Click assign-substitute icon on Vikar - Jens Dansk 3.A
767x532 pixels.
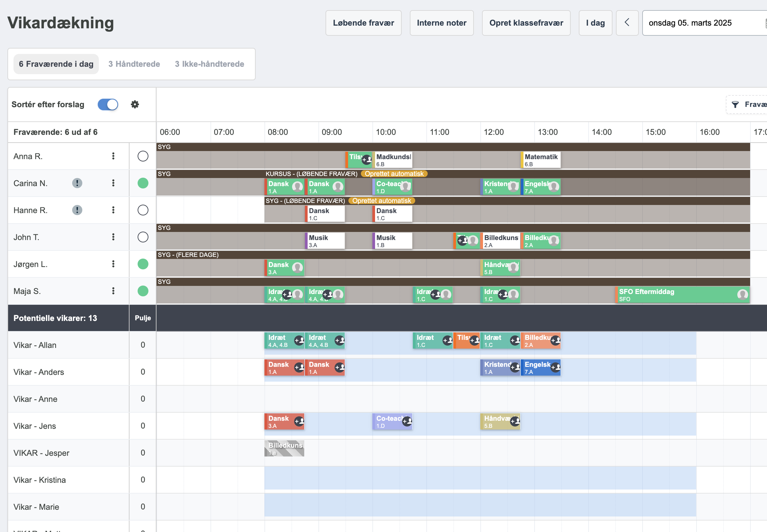(299, 421)
